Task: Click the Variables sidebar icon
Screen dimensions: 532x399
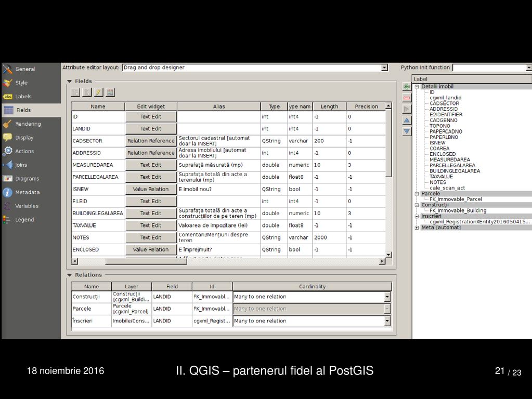Action: [7, 206]
